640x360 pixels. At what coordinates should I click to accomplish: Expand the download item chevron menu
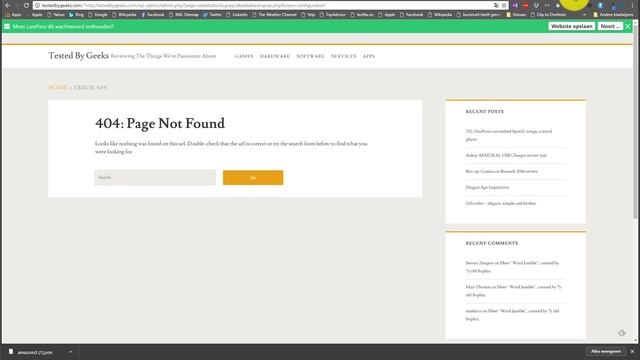(70, 352)
